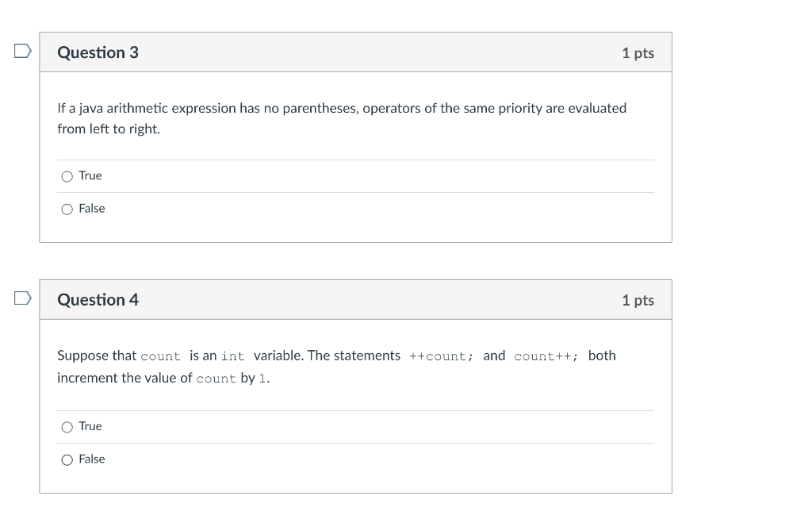Click the "False" answer label under Question 4

coord(92,459)
